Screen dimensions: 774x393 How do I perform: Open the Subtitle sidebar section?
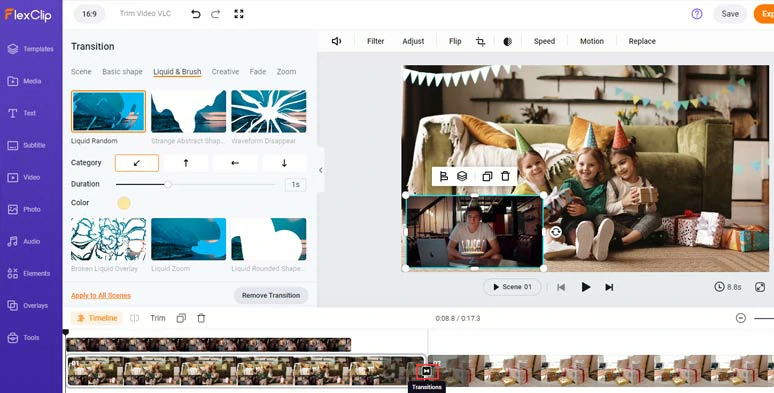[x=27, y=145]
